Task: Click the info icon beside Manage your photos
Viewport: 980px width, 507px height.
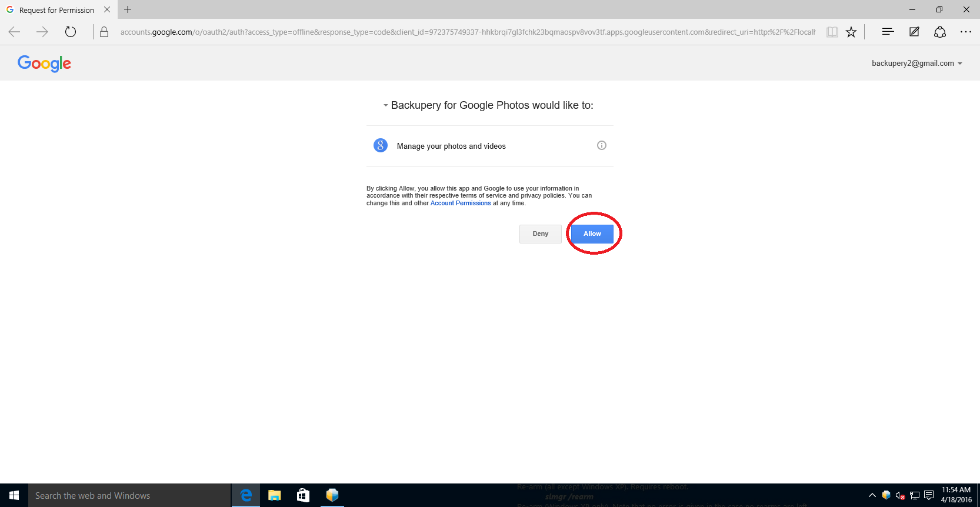Action: [x=602, y=145]
